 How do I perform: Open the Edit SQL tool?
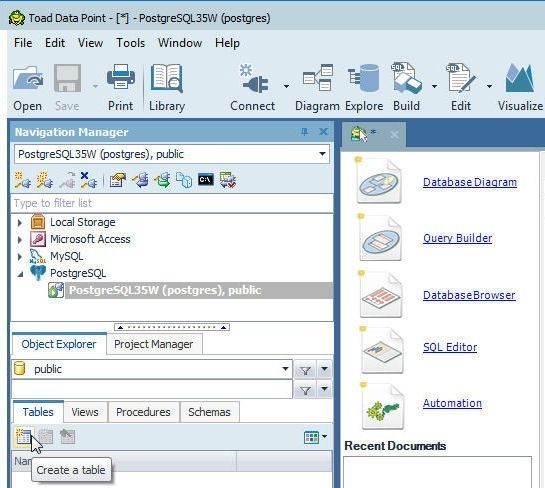click(460, 78)
